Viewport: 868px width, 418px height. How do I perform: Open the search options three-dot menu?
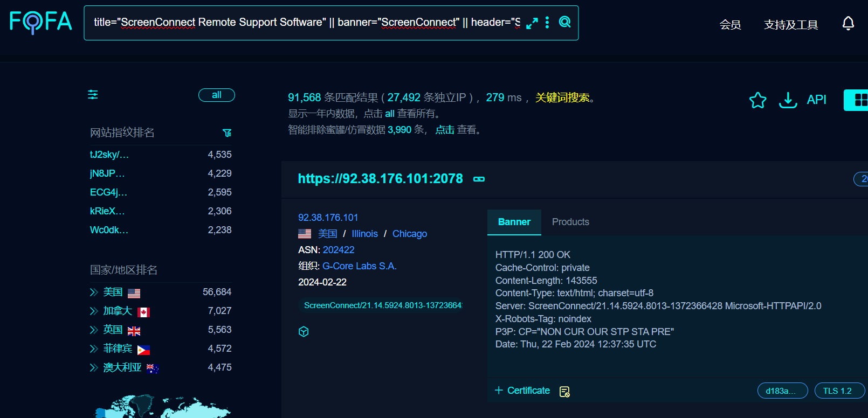[x=547, y=23]
